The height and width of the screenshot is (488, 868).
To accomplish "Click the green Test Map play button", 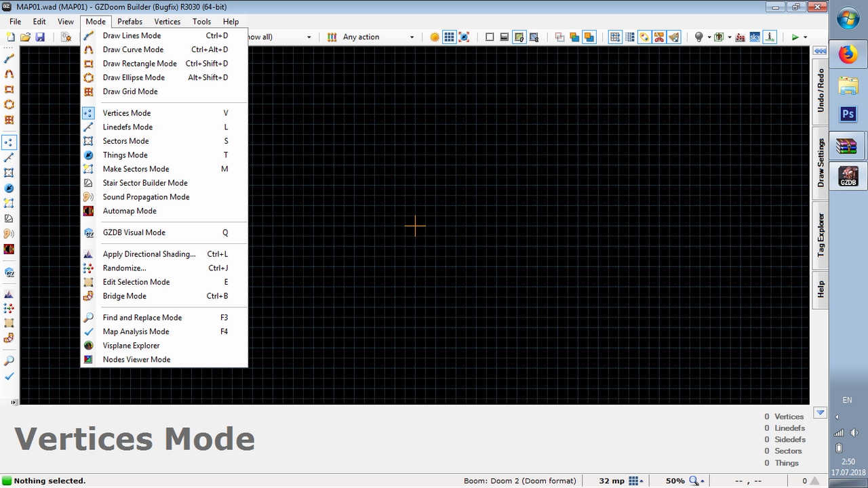I will [x=795, y=37].
